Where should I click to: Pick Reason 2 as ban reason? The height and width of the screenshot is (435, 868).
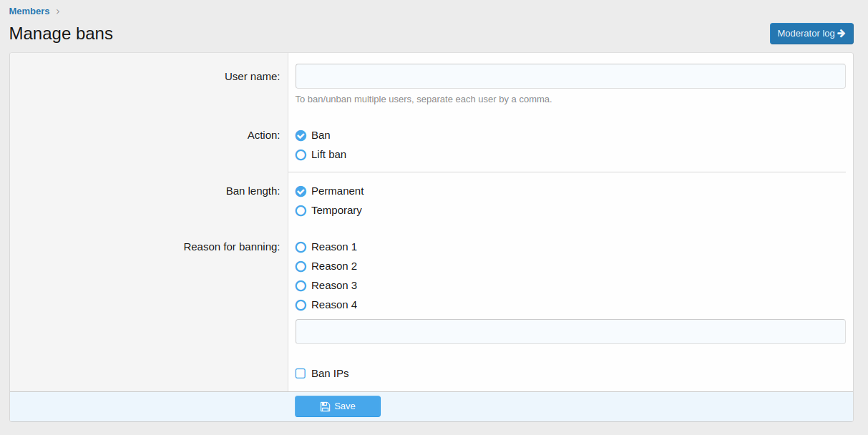(x=301, y=266)
